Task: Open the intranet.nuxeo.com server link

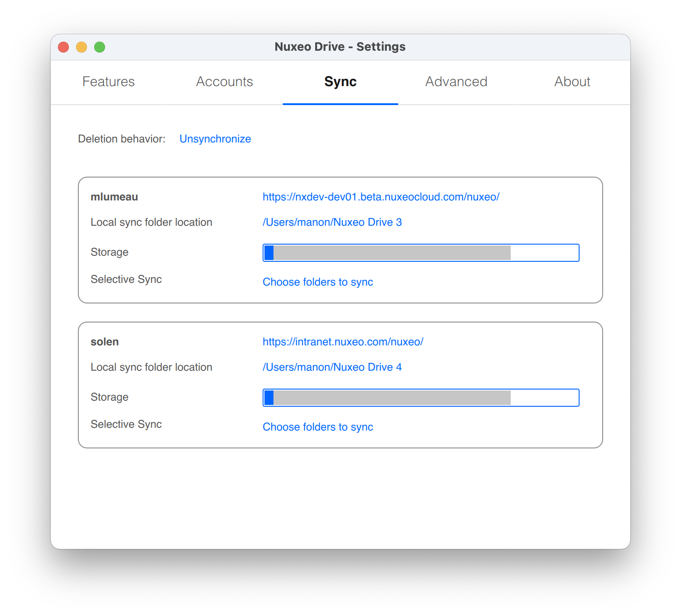Action: point(343,342)
